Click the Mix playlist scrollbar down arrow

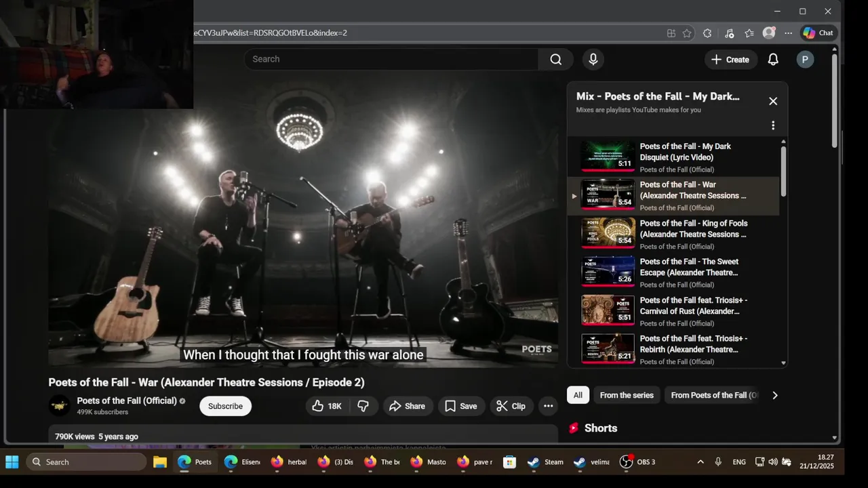(x=784, y=363)
